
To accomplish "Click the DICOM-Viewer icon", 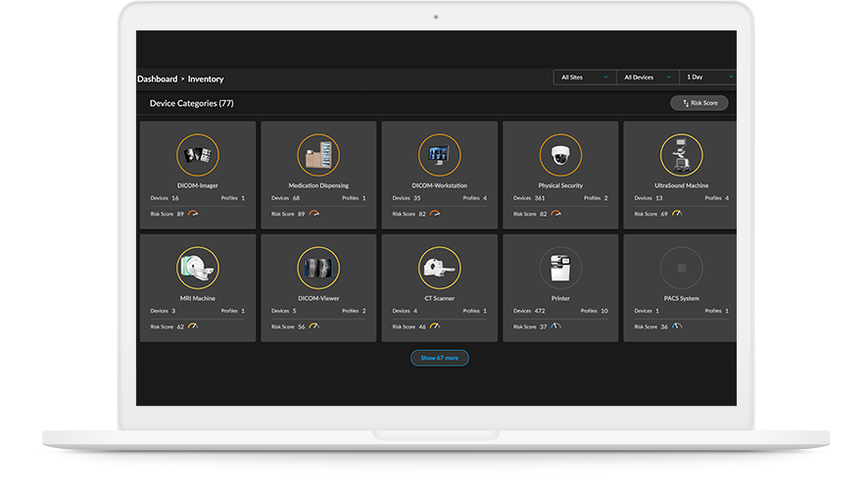I will point(318,268).
